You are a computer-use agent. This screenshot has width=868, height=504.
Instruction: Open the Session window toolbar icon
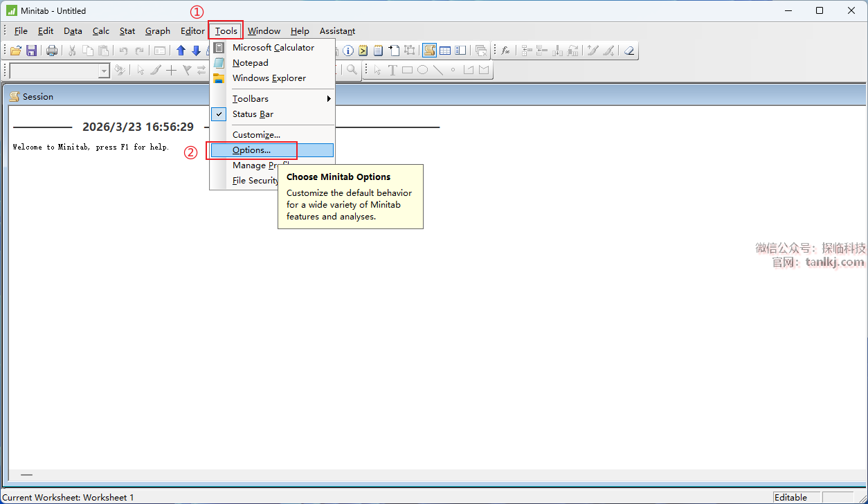[429, 51]
